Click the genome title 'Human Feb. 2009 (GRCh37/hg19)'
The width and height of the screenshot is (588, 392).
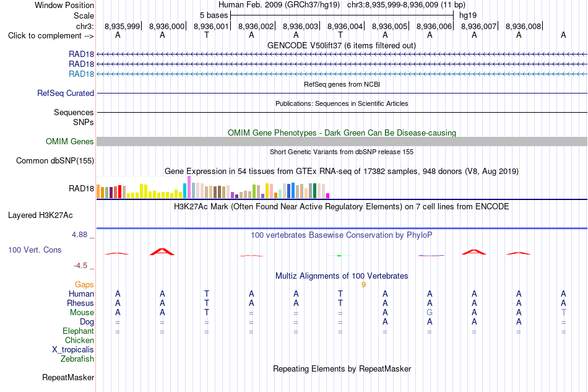[x=279, y=5]
